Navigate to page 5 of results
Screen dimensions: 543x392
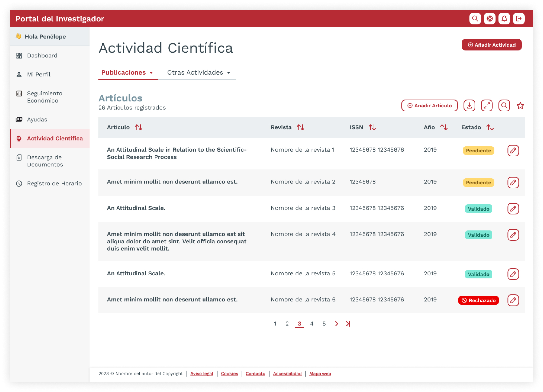coord(324,324)
